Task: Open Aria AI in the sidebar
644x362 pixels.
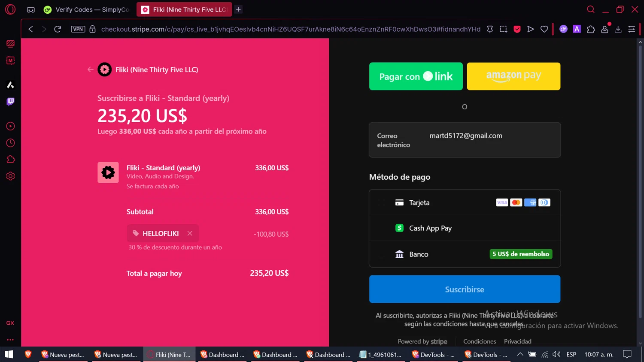Action: tap(10, 85)
